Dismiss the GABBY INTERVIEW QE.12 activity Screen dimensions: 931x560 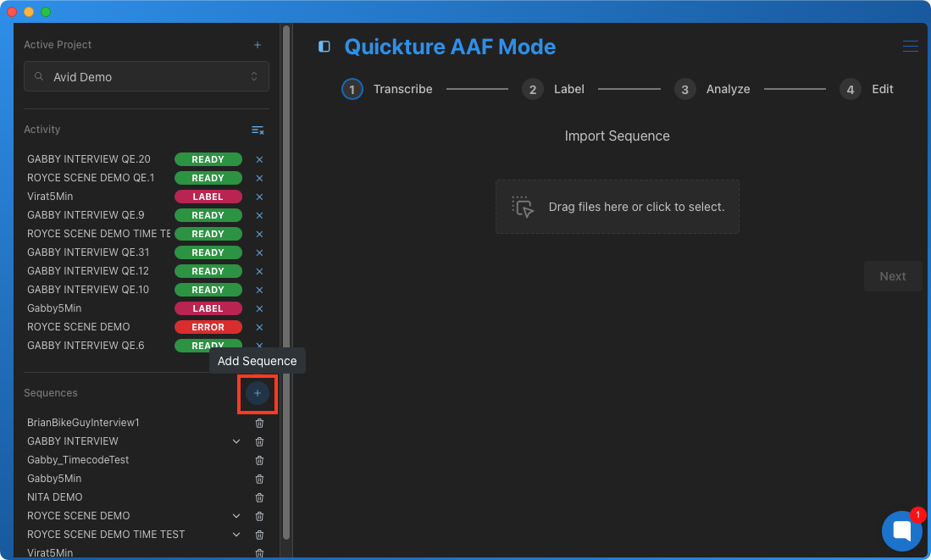[x=259, y=271]
